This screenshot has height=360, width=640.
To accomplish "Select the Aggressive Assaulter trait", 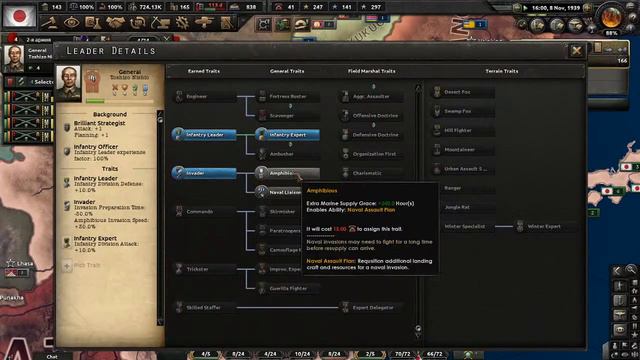I will [x=371, y=96].
